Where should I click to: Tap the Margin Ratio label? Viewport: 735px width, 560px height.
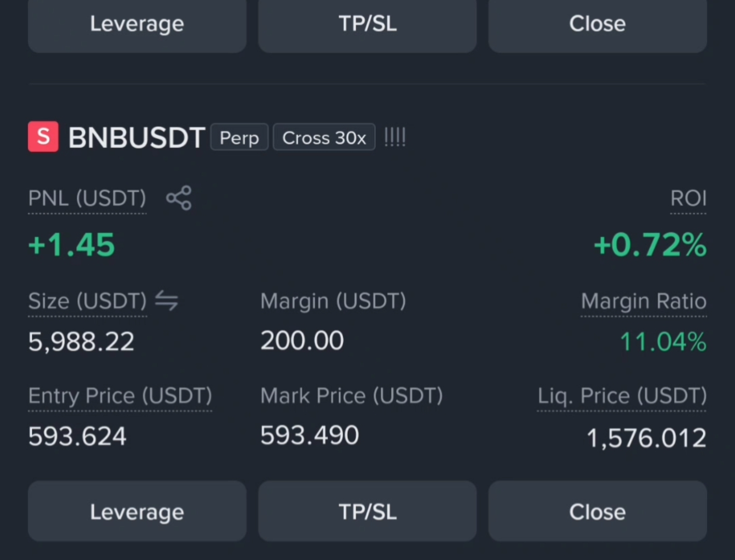point(644,301)
